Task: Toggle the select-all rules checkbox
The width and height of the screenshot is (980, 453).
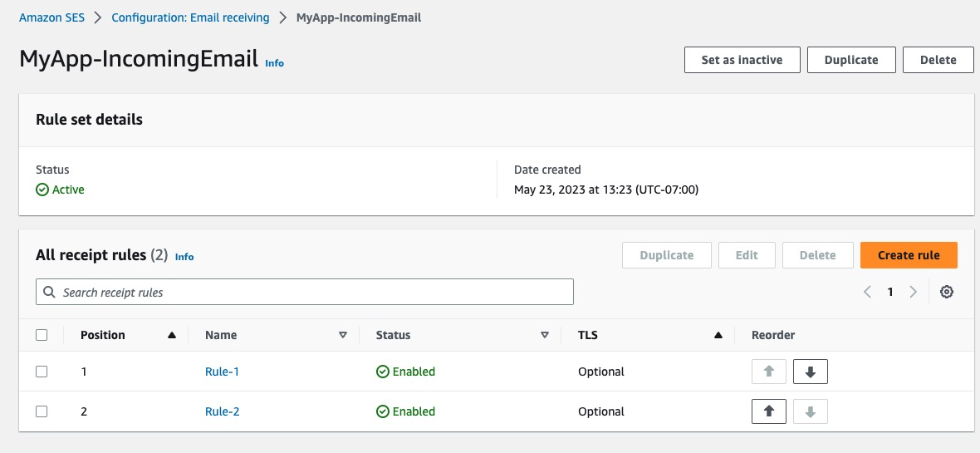Action: (42, 335)
